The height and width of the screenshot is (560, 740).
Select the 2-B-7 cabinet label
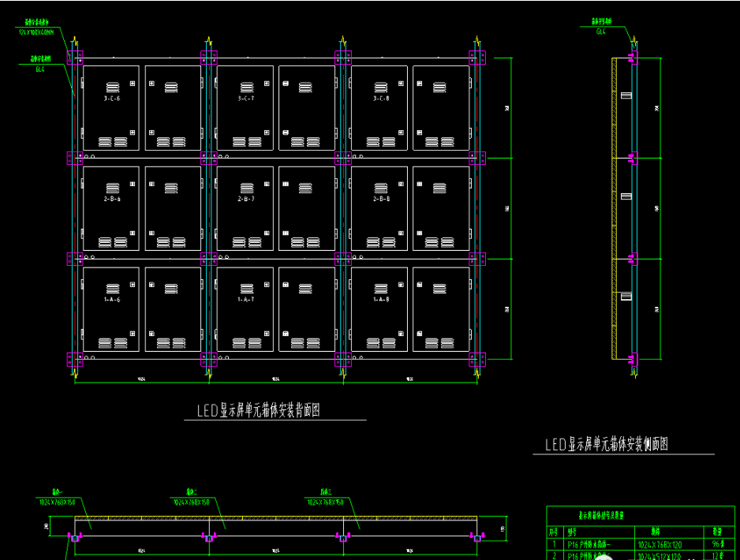245,200
